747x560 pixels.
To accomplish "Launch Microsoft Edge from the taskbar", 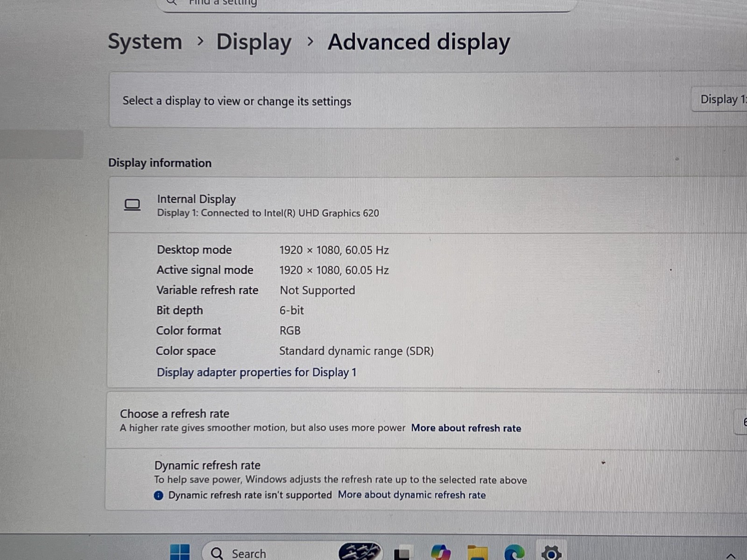I will coord(514,553).
